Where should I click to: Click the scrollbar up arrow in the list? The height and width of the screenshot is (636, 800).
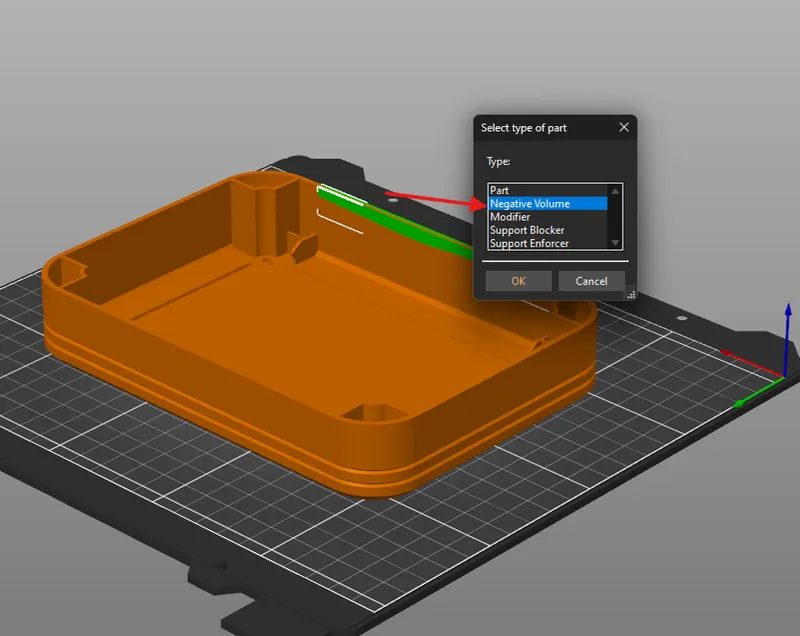tap(613, 190)
